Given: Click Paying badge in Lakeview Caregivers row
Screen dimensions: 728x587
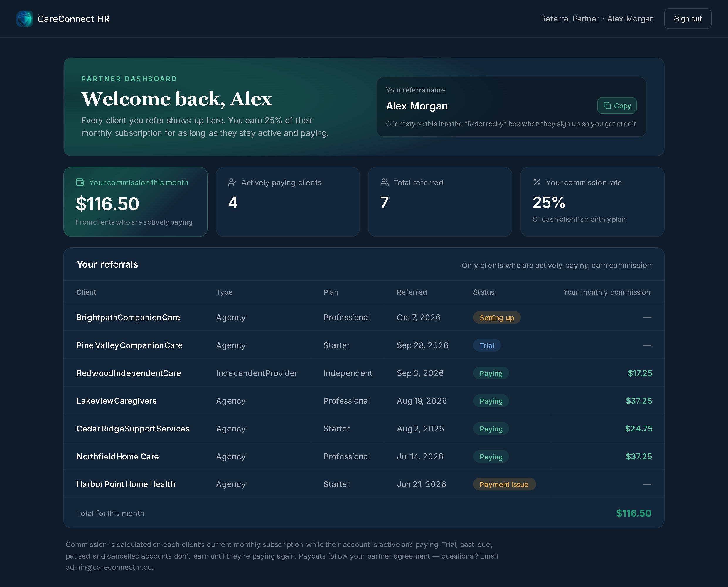Looking at the screenshot, I should click(x=491, y=401).
